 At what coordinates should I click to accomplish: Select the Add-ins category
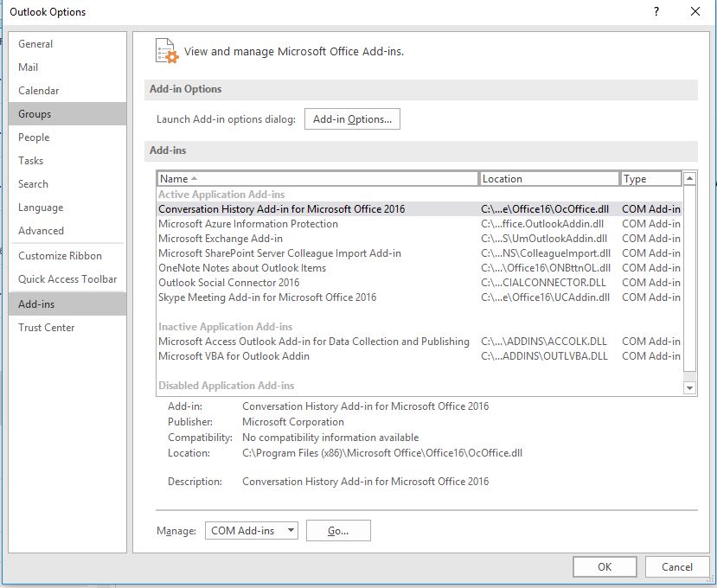point(67,304)
